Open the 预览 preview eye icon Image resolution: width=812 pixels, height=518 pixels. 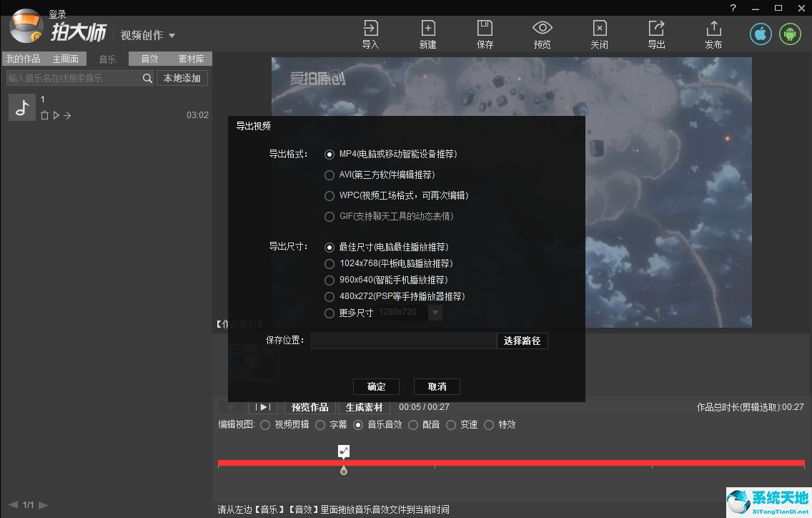[x=542, y=34]
